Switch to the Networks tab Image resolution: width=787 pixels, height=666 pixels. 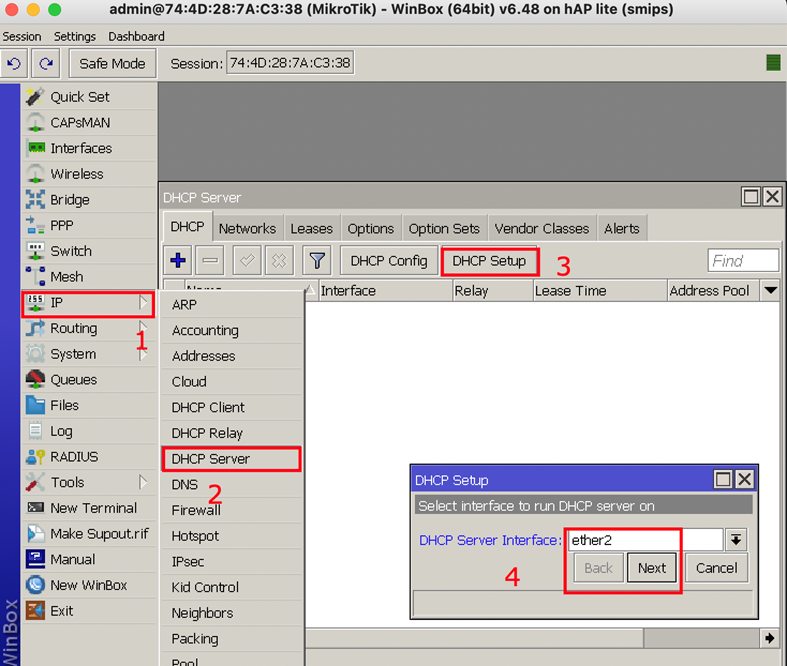(247, 228)
